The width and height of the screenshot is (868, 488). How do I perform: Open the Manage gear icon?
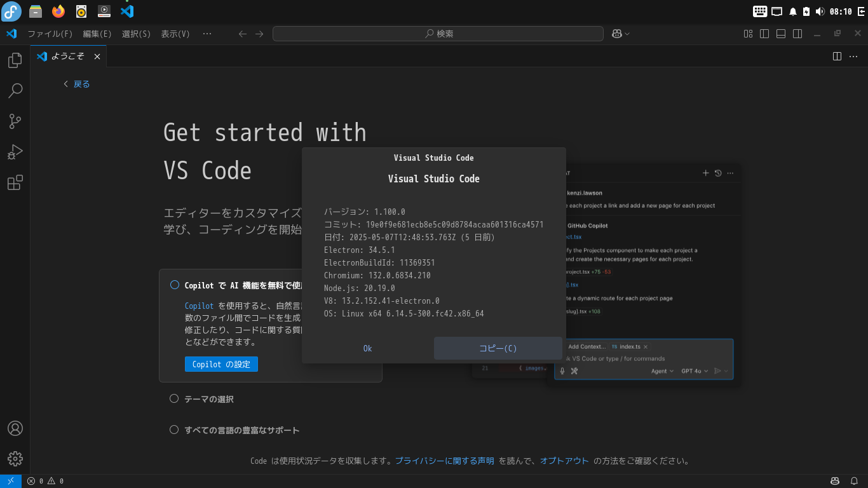[x=15, y=459]
